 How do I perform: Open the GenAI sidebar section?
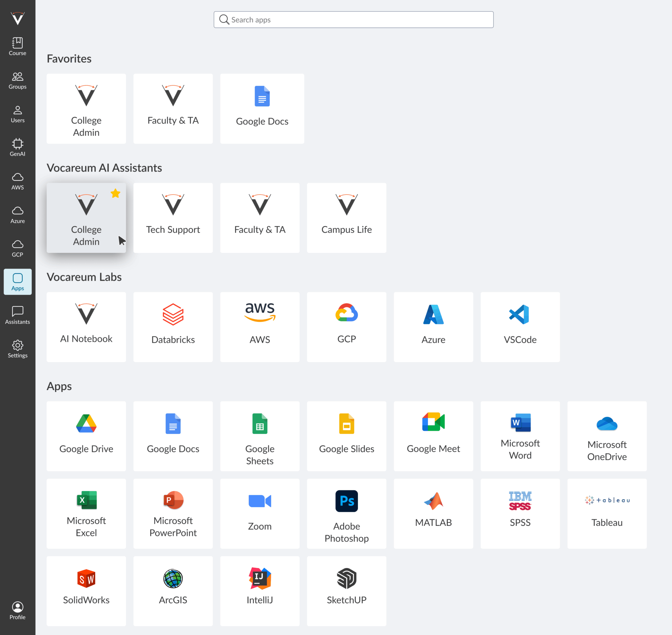(x=18, y=147)
